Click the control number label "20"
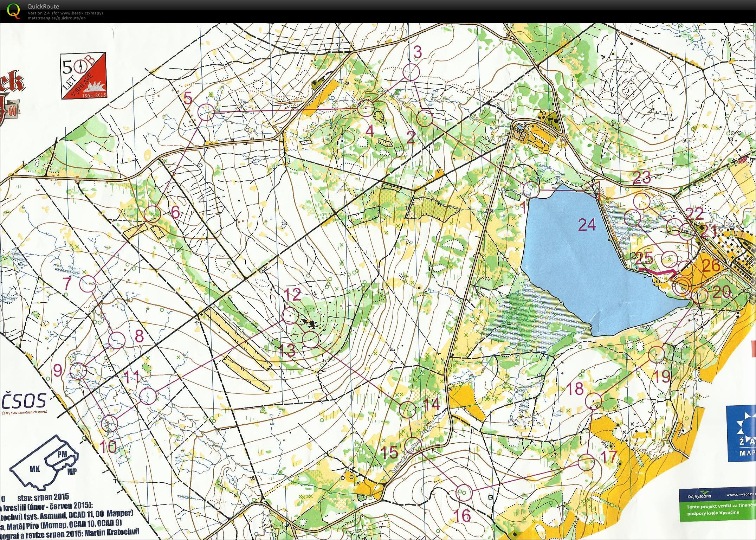Image resolution: width=756 pixels, height=540 pixels. coord(722,292)
